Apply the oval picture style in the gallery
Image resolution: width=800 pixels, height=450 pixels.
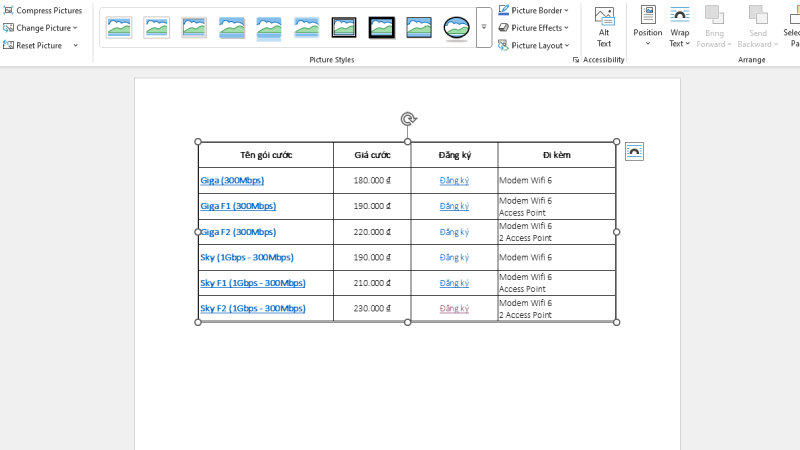tap(457, 27)
